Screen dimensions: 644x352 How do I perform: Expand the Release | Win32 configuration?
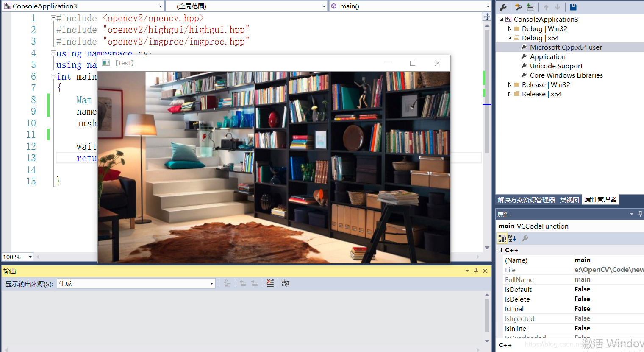tap(510, 84)
